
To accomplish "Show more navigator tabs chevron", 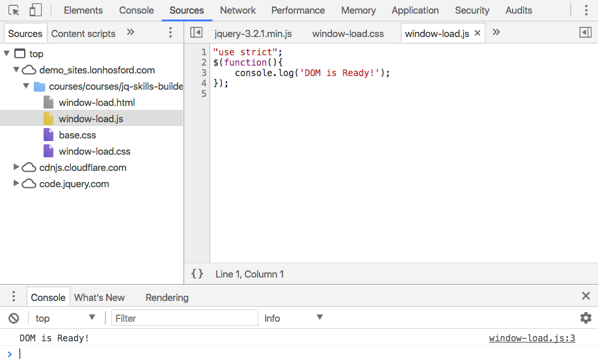I will point(130,32).
